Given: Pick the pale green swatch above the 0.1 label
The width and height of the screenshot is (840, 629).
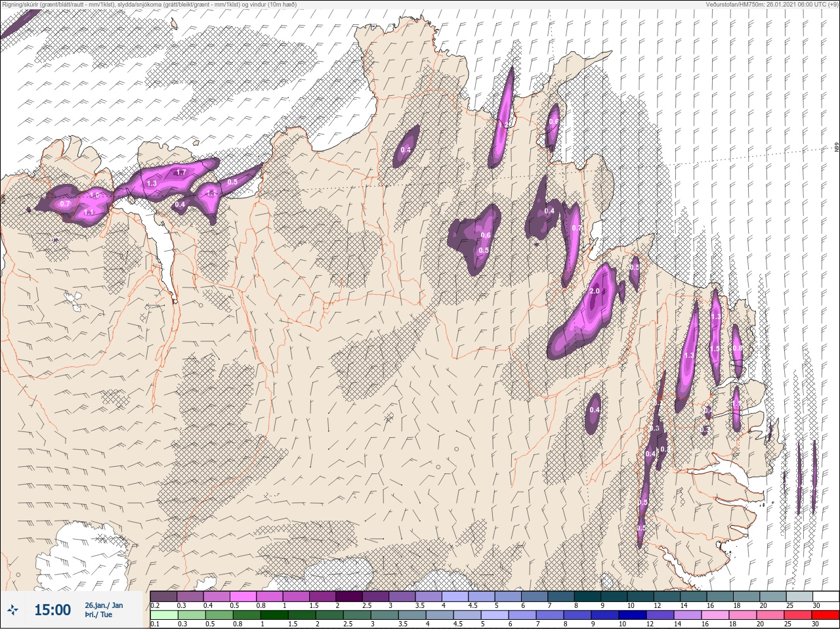Looking at the screenshot, I should [164, 615].
